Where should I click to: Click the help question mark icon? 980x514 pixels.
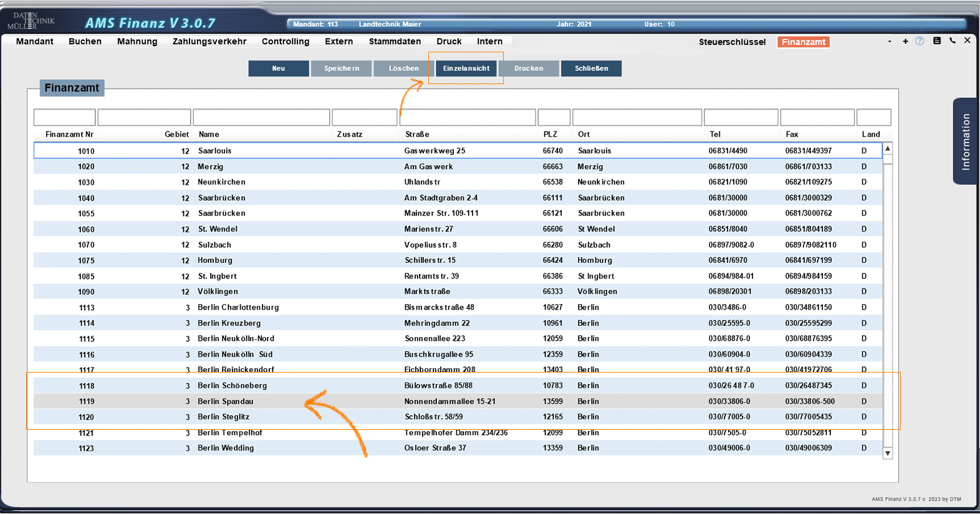[x=920, y=41]
